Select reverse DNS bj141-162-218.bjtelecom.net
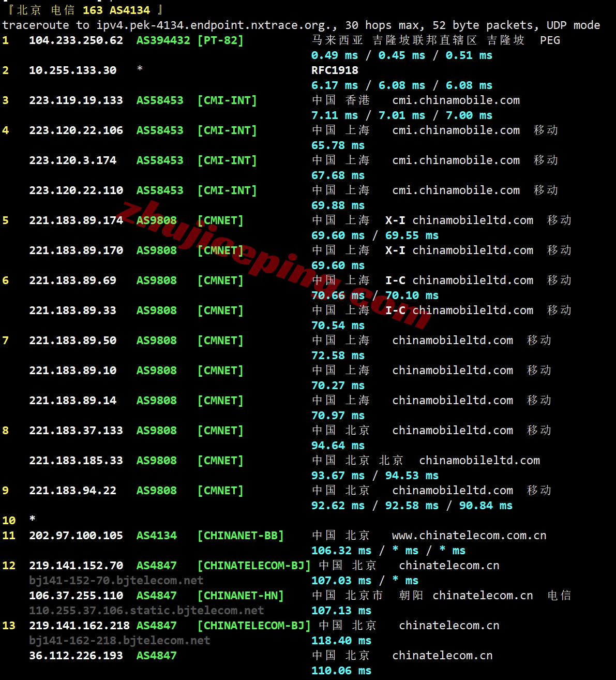The image size is (616, 680). tap(119, 641)
